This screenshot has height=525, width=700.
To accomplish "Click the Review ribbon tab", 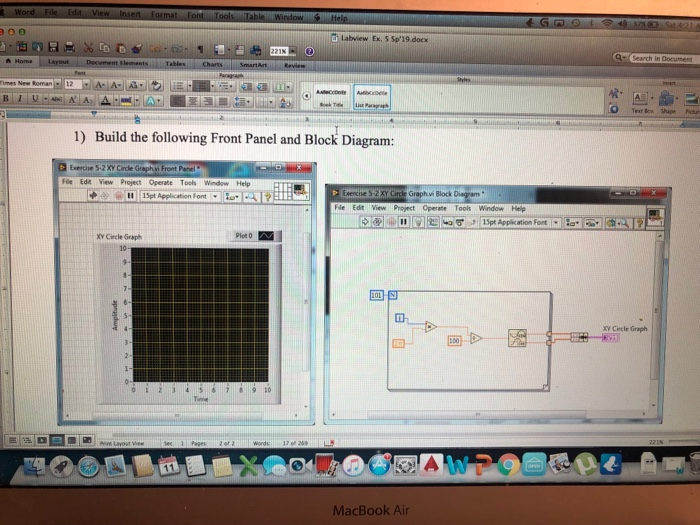I will 295,65.
